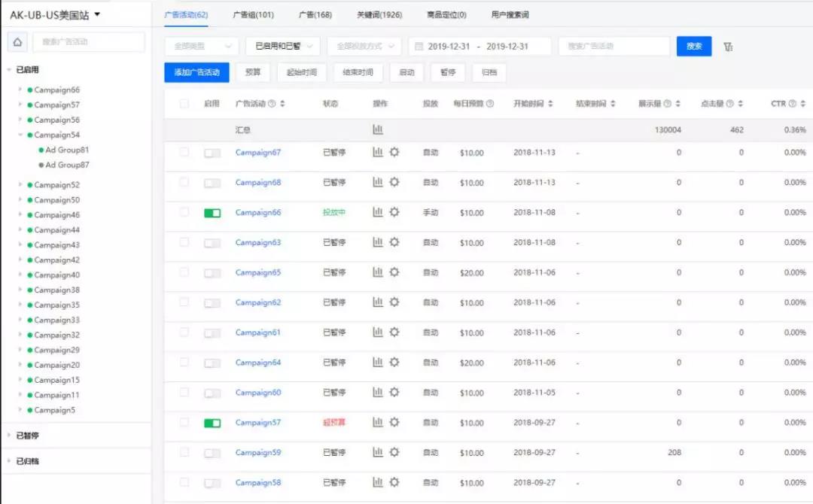The width and height of the screenshot is (813, 504).
Task: Toggle the enable switch for Campaign63
Action: coord(212,244)
